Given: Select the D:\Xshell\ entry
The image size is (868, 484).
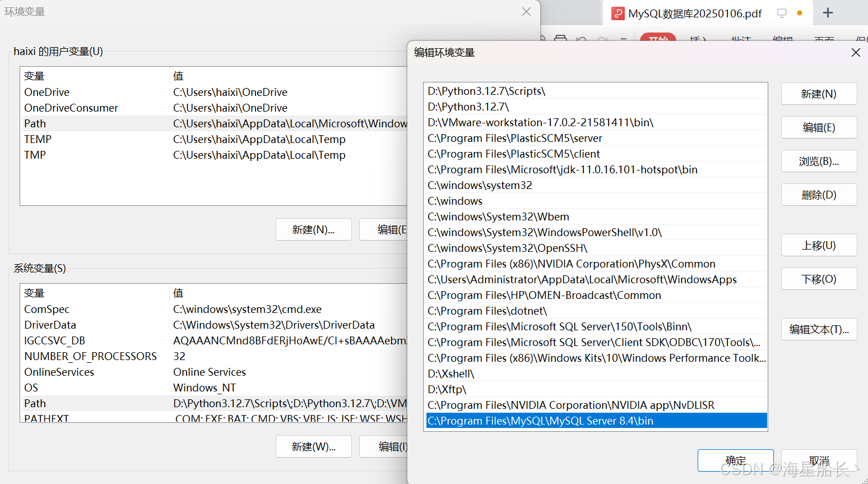Looking at the screenshot, I should (x=596, y=374).
